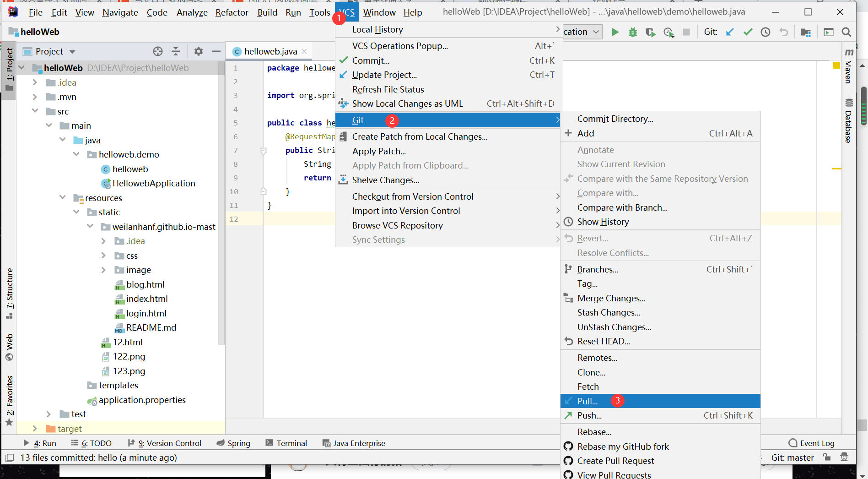The height and width of the screenshot is (479, 868).
Task: Click the locate file target icon in Project panel
Action: pos(158,51)
